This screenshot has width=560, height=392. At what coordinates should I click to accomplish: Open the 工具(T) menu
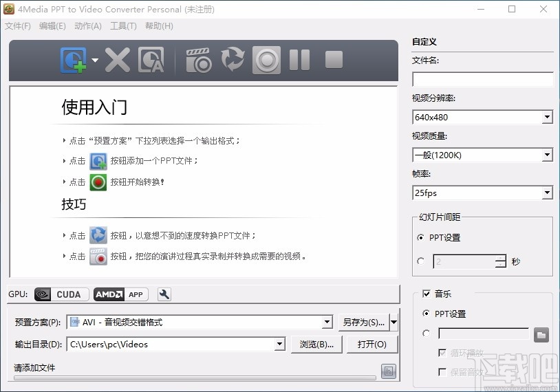[123, 26]
